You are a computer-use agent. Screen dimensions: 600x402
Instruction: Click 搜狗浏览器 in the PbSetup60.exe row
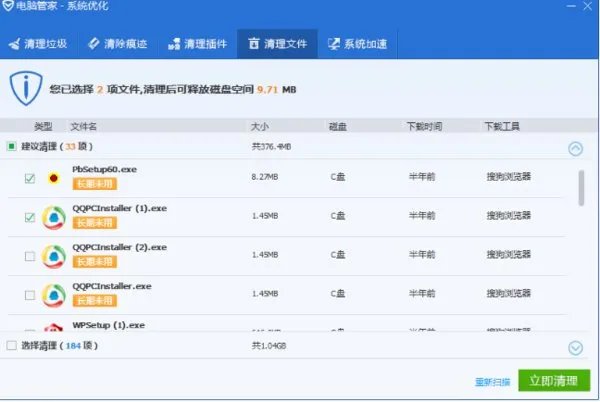tap(509, 177)
